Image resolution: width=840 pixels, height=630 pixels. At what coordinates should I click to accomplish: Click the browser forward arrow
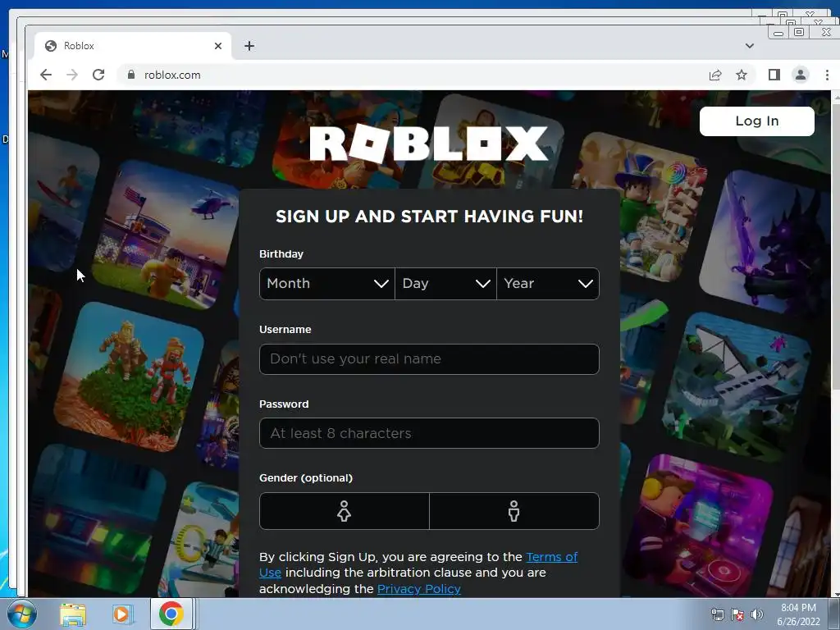coord(72,75)
